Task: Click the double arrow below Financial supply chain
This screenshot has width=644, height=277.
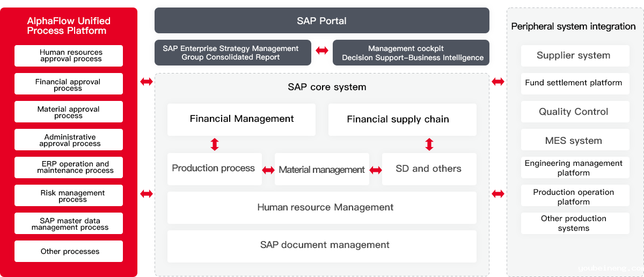Action: coord(429,144)
